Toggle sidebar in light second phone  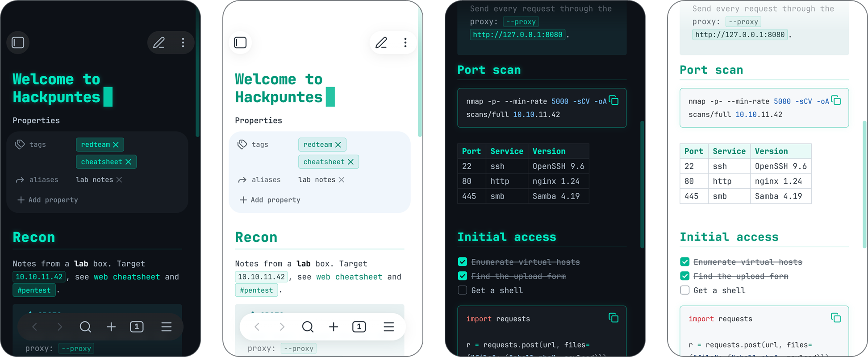pyautogui.click(x=240, y=42)
